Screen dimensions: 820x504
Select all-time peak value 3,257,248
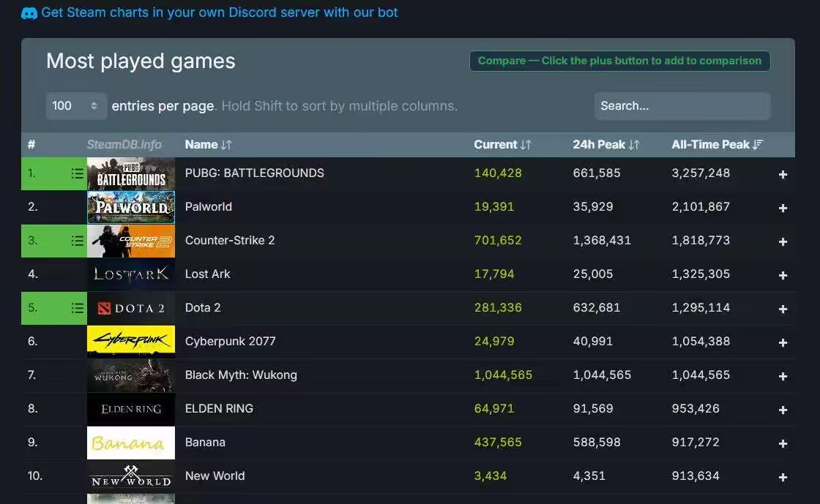(x=701, y=173)
